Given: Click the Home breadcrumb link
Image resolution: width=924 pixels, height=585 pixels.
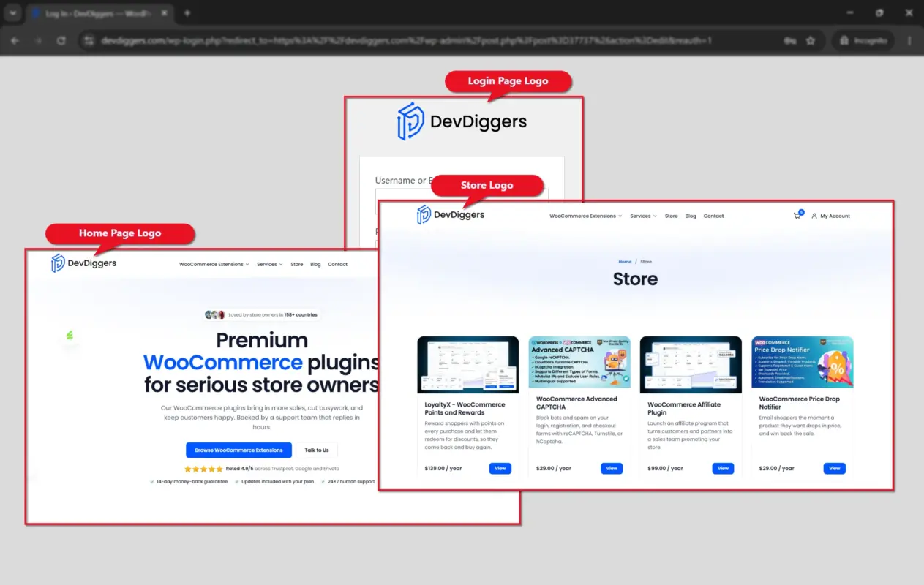Looking at the screenshot, I should click(x=625, y=261).
